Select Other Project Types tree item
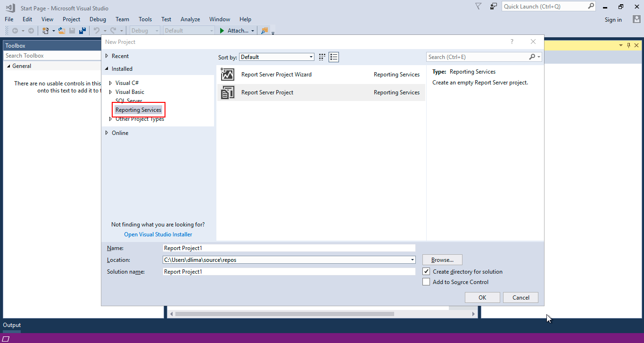 (140, 119)
